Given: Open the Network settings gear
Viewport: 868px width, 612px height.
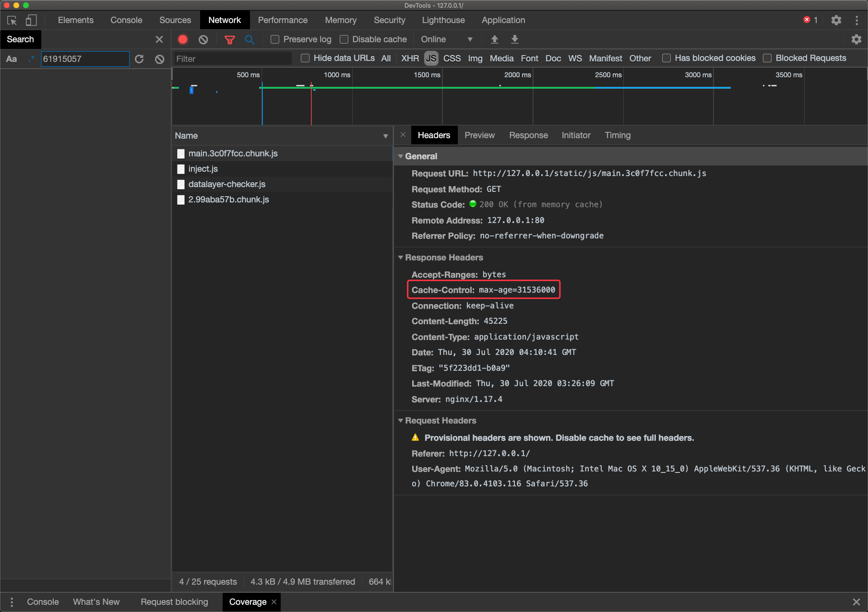Looking at the screenshot, I should coord(856,39).
